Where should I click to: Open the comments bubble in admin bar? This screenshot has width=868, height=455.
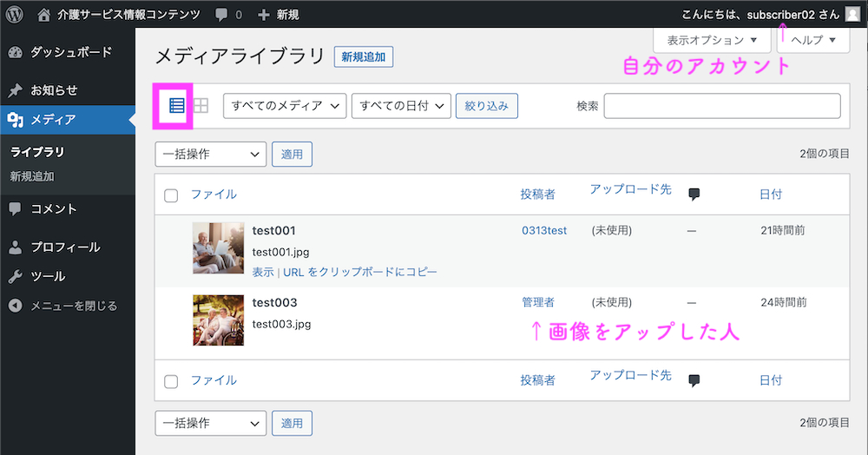(221, 15)
